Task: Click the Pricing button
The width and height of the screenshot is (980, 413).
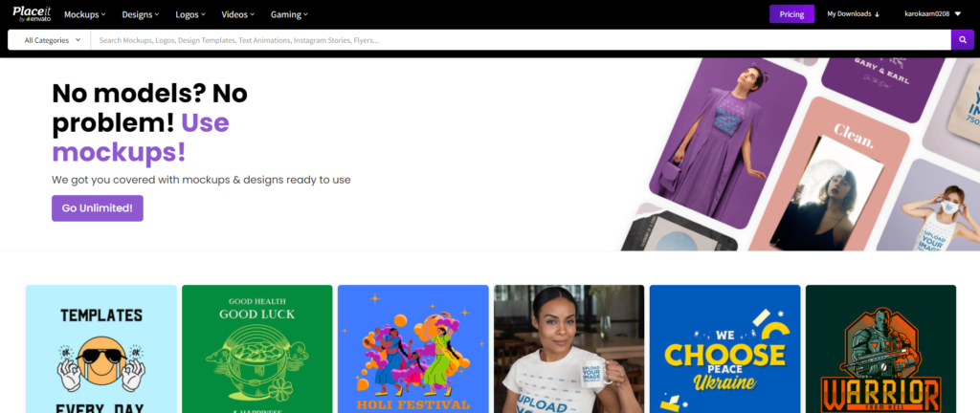Action: click(791, 13)
